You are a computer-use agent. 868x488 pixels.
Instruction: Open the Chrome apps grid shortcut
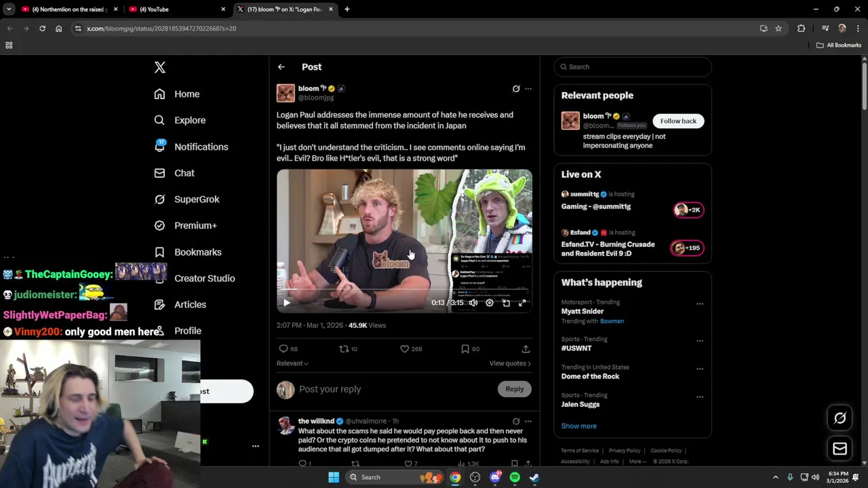pyautogui.click(x=9, y=45)
